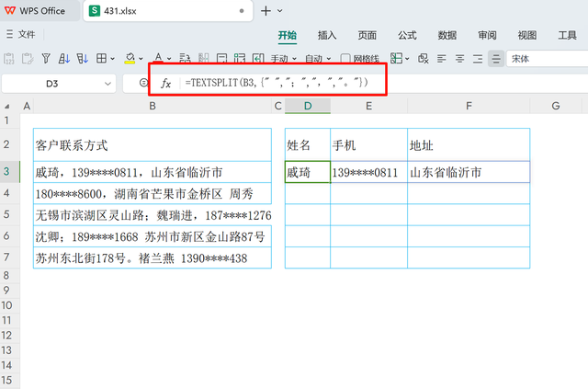Select column D header
Screen dimensions: 588x389
coord(308,106)
